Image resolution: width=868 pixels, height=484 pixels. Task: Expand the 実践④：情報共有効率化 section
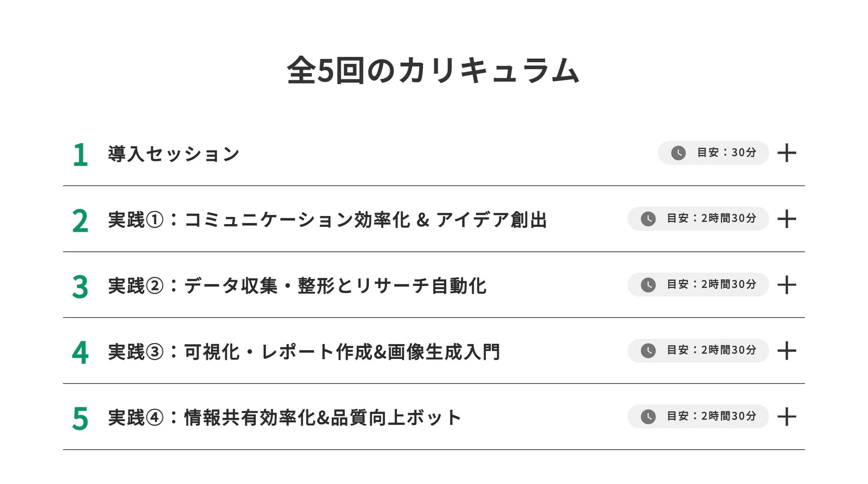[x=788, y=416]
